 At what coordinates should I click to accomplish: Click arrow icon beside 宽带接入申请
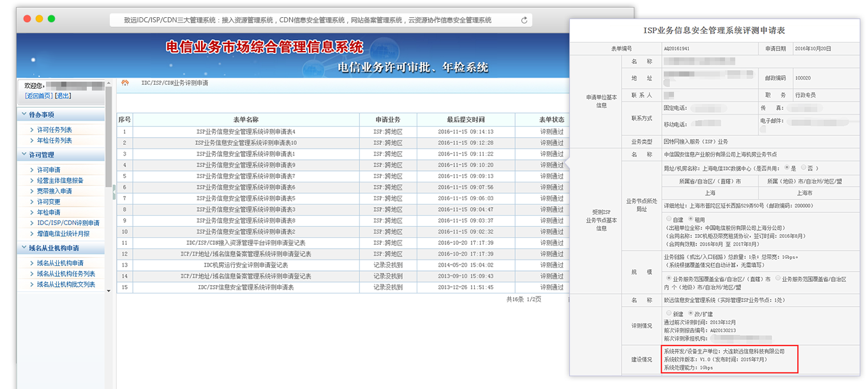pyautogui.click(x=31, y=191)
